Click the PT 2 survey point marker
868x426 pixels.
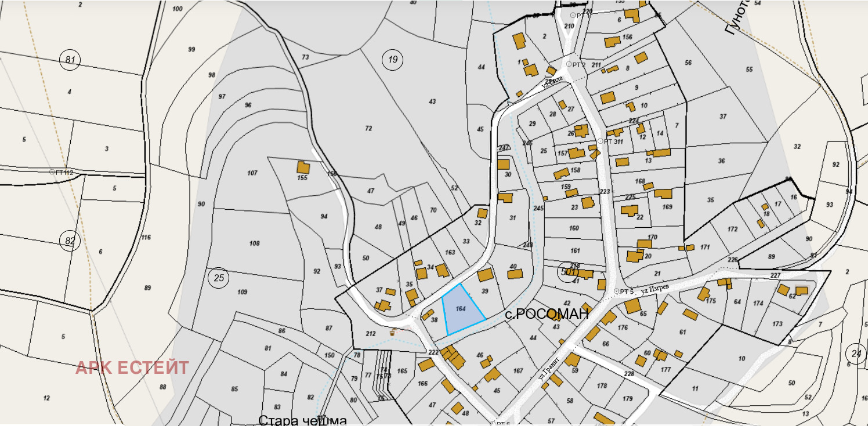click(569, 64)
